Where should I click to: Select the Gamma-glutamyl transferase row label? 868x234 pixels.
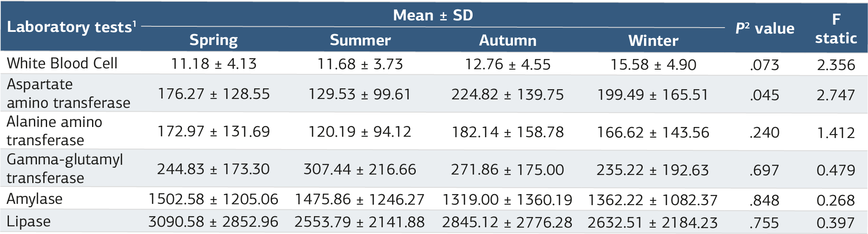(65, 169)
